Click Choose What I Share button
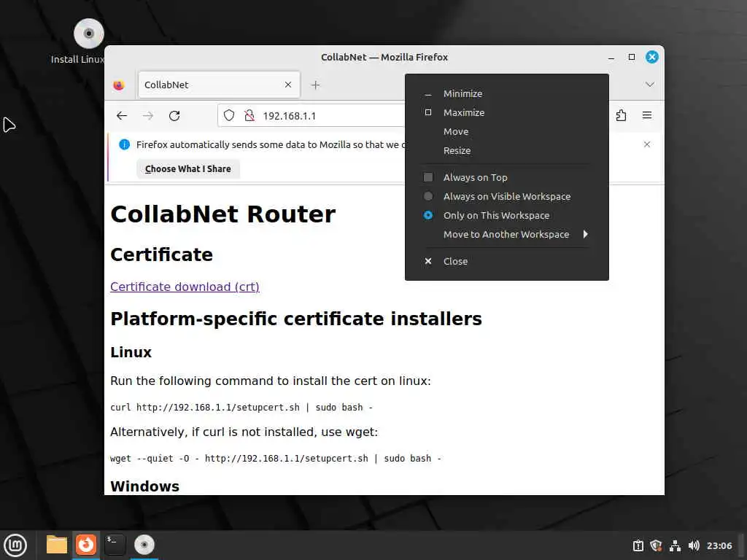This screenshot has width=747, height=560. (x=187, y=169)
